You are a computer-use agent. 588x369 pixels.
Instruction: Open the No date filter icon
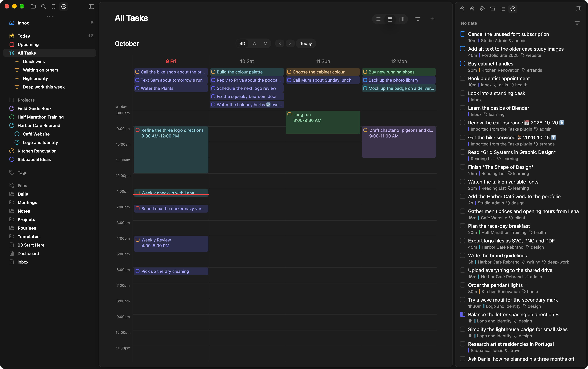click(x=577, y=23)
